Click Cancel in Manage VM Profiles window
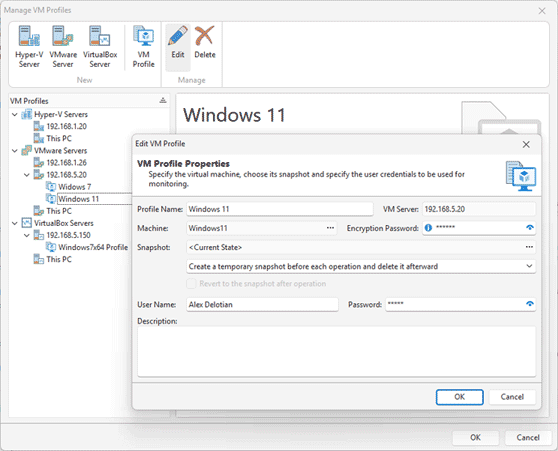Viewport: 558px width, 451px height. (528, 437)
